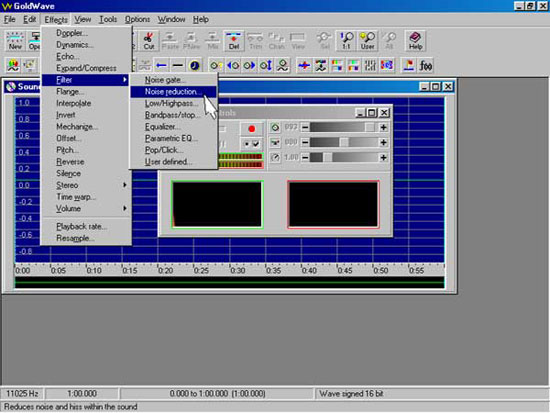This screenshot has width=550, height=413.
Task: Click the Trim toolbar icon
Action: 255,41
